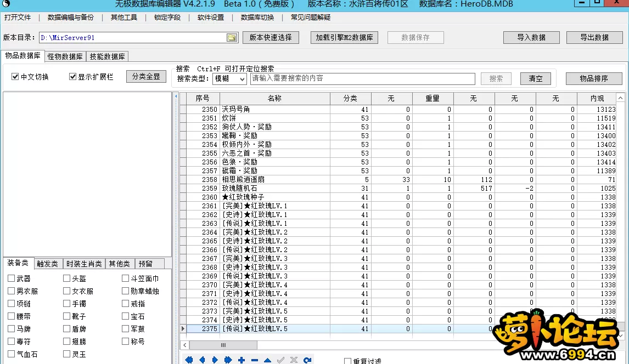Check the 勋章蜡烛 category box
The height and width of the screenshot is (364, 629).
(126, 291)
